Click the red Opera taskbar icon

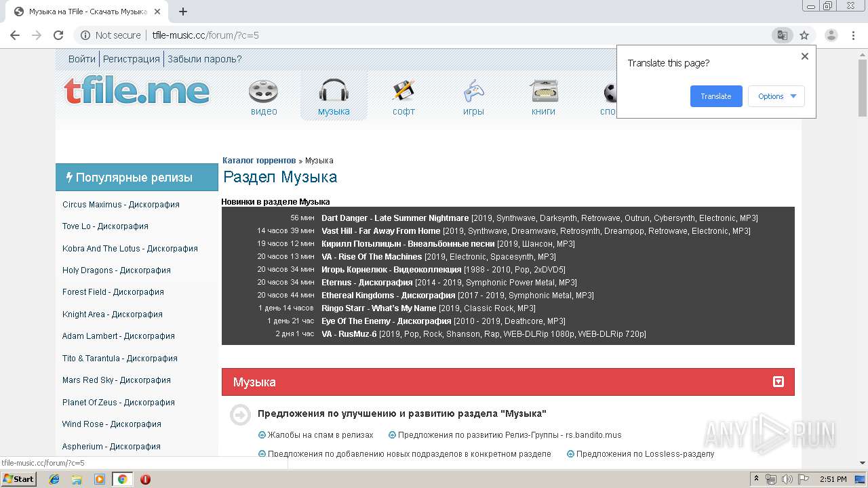coord(145,479)
